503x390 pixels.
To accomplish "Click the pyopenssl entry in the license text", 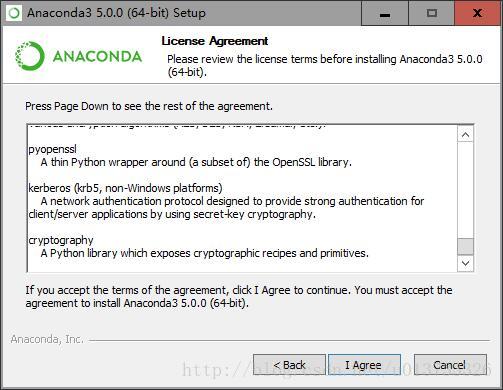I will [53, 149].
